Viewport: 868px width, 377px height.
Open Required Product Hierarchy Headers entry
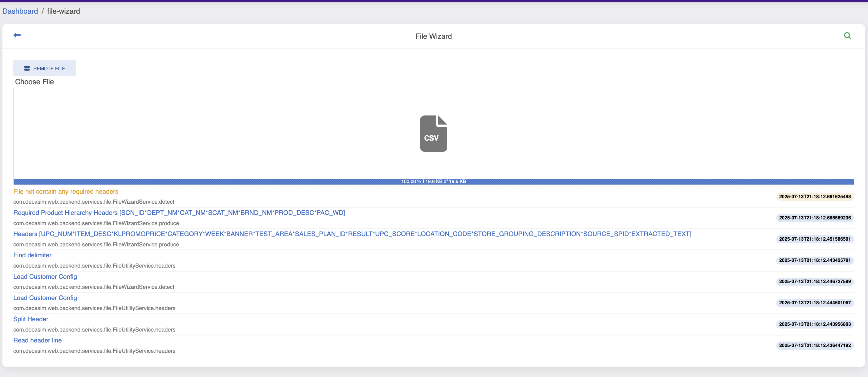[179, 212]
